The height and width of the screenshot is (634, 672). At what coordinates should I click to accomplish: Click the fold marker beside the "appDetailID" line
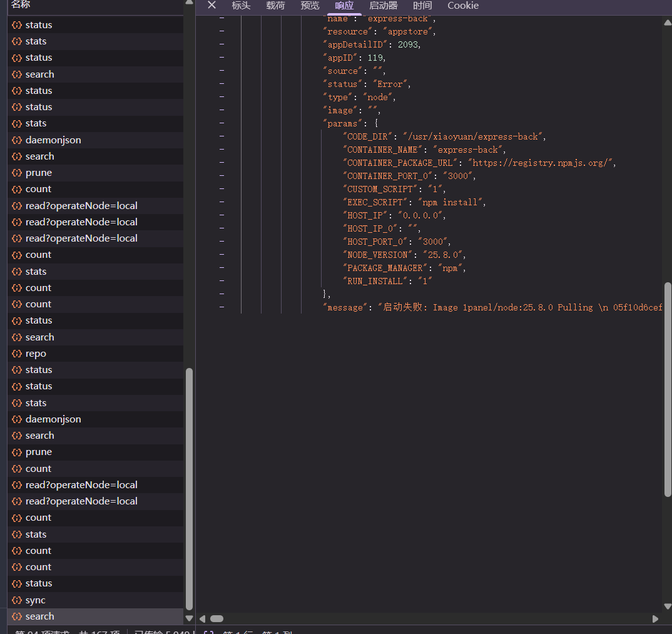tap(222, 44)
